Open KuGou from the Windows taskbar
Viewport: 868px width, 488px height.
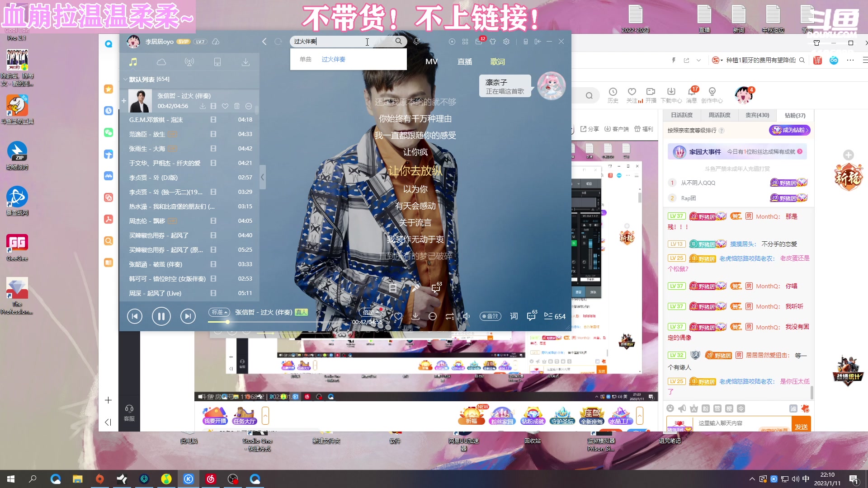pos(189,479)
